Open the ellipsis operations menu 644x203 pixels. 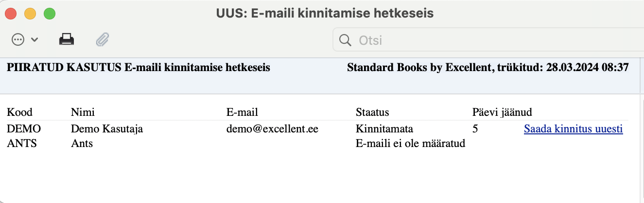pyautogui.click(x=18, y=39)
